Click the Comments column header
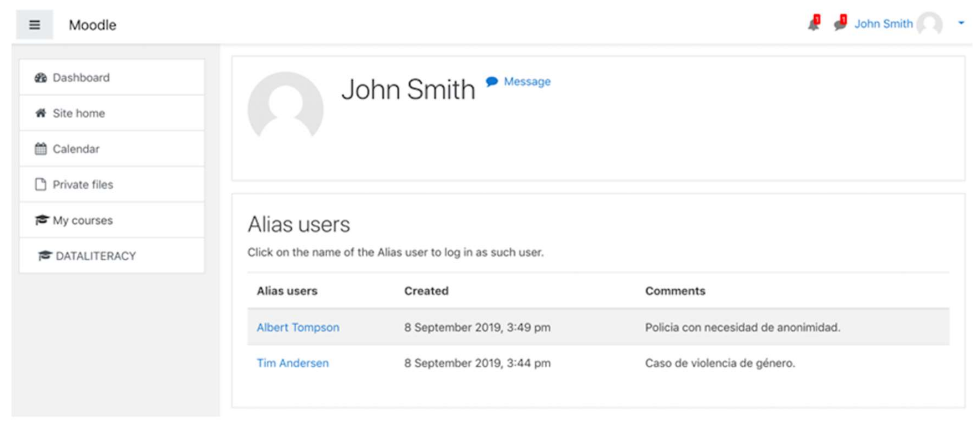 click(x=675, y=291)
